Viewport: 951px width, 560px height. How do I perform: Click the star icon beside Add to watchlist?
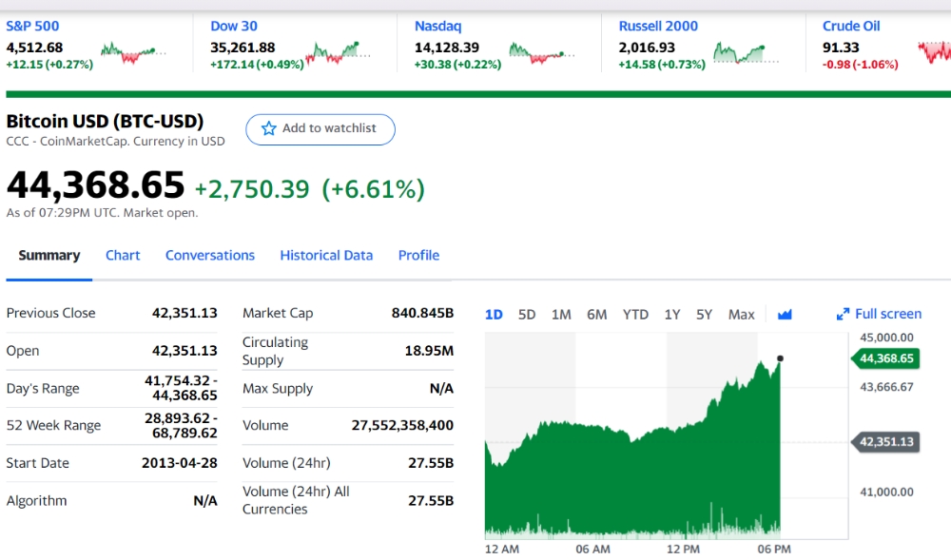[268, 128]
